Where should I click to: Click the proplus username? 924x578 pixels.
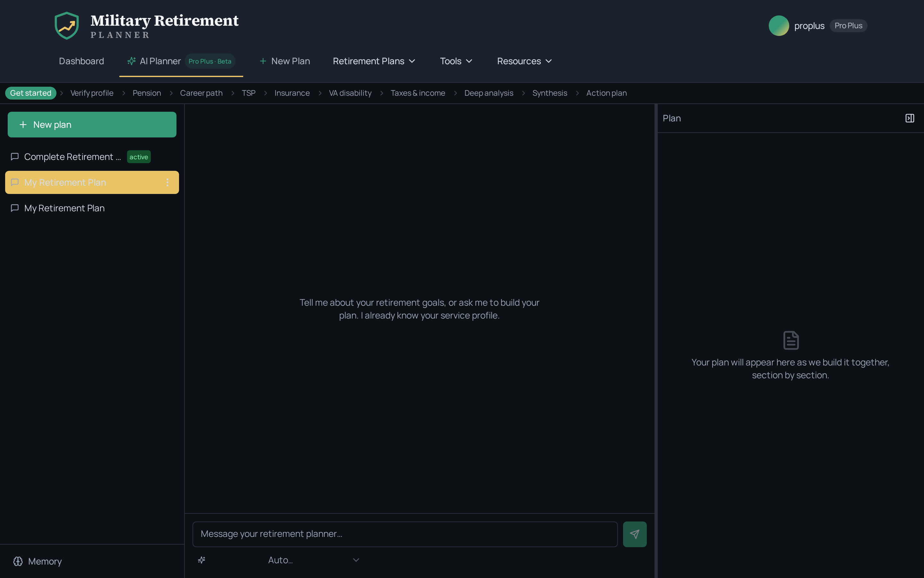tap(809, 26)
